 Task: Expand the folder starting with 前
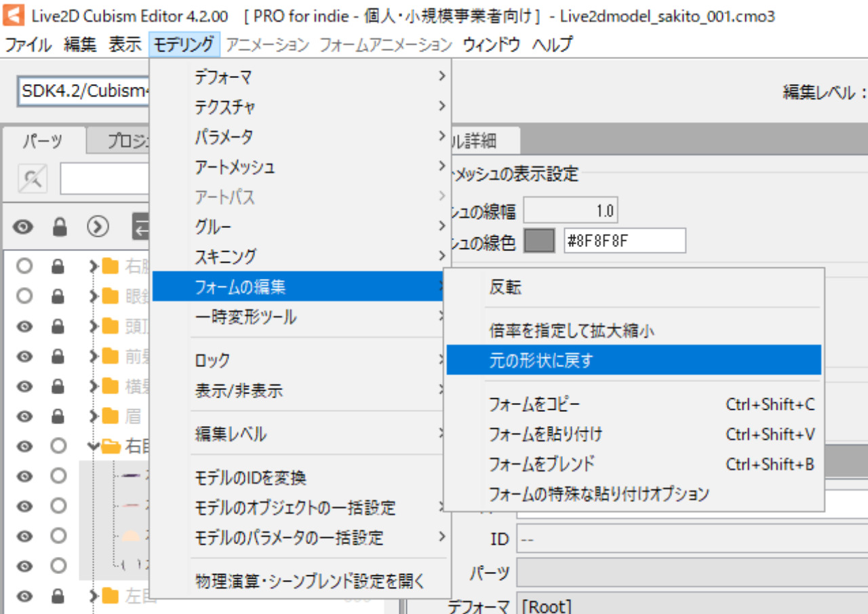[94, 356]
